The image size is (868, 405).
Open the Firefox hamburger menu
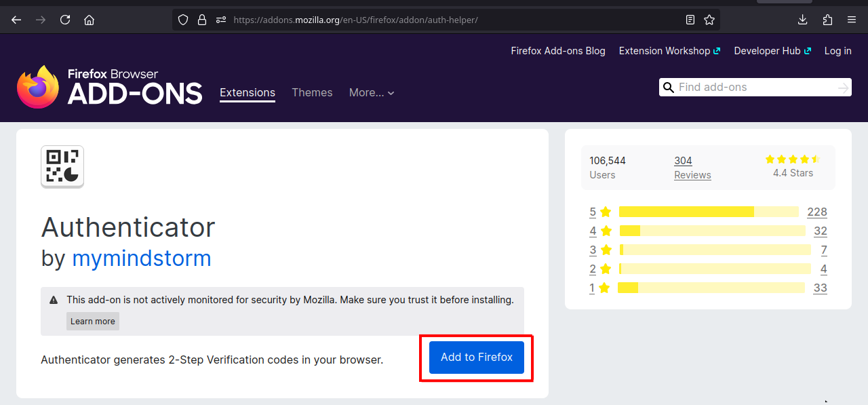[852, 20]
